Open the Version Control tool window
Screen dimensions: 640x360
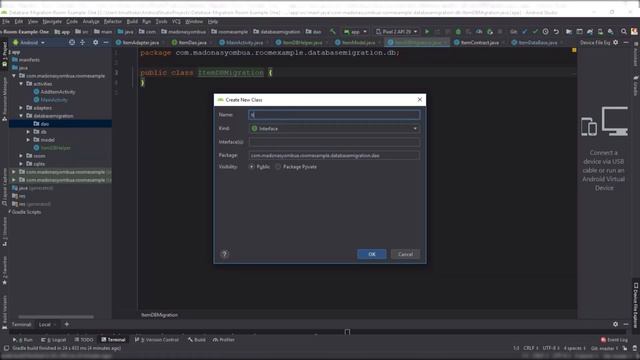(157, 340)
